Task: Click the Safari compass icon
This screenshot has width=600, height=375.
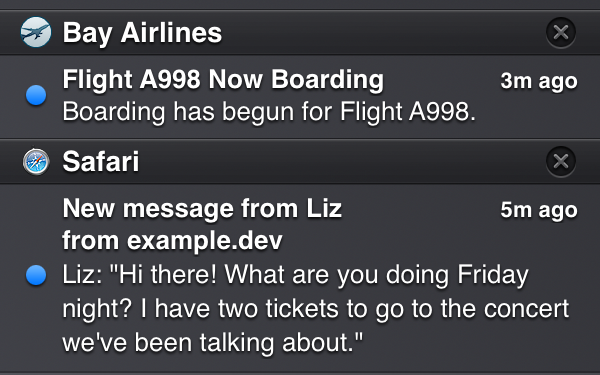Action: coord(36,161)
